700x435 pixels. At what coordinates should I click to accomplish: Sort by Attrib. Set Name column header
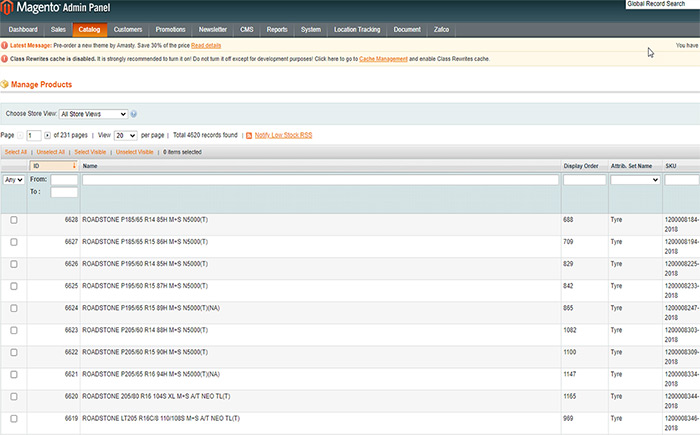click(x=631, y=166)
